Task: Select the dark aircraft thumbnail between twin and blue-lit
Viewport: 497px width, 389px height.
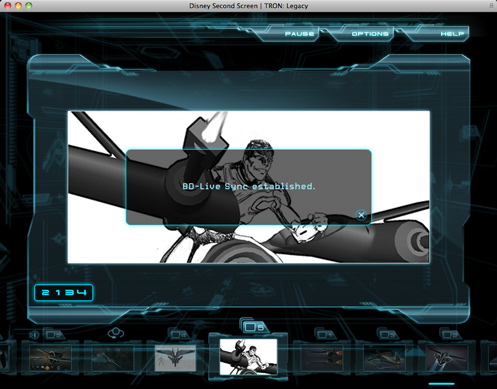Action: click(x=384, y=358)
